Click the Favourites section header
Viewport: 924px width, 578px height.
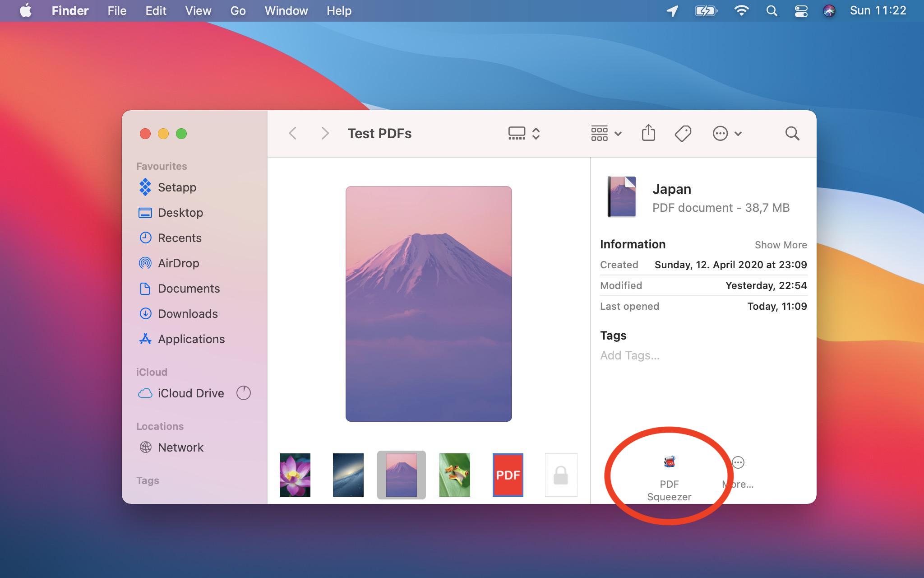162,166
